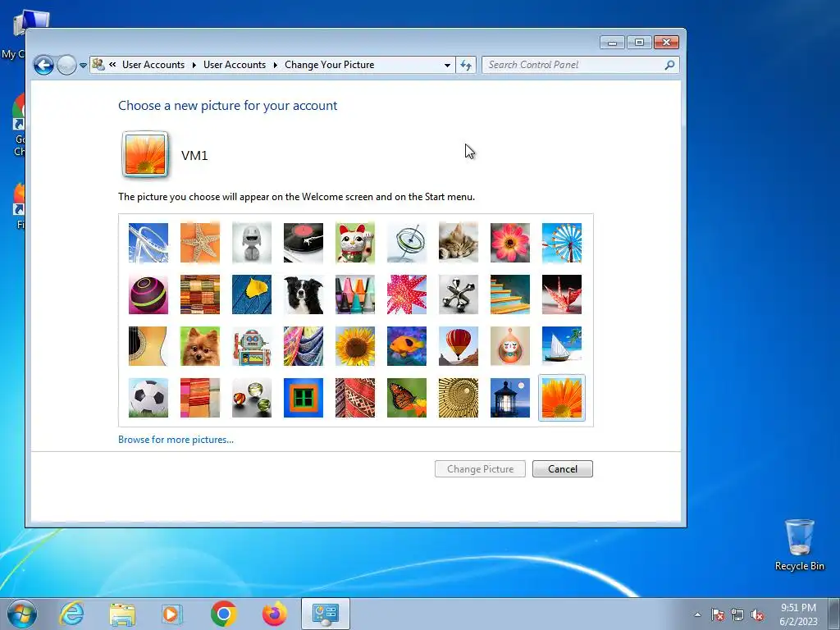
Task: Pick the green window on blue picture
Action: 304,398
